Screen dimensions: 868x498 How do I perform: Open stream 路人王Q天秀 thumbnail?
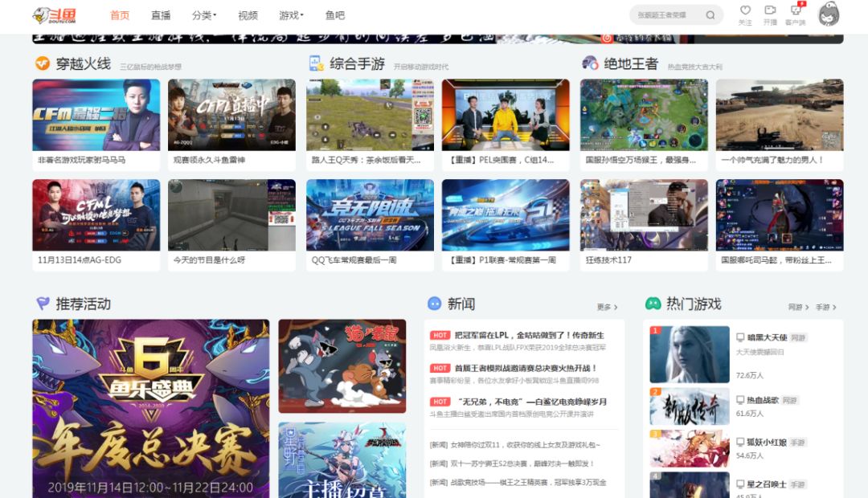click(x=371, y=115)
